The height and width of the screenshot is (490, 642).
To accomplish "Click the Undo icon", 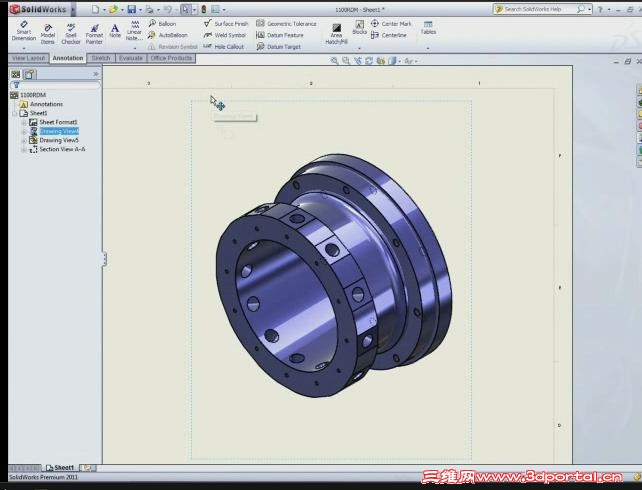I will (x=167, y=9).
